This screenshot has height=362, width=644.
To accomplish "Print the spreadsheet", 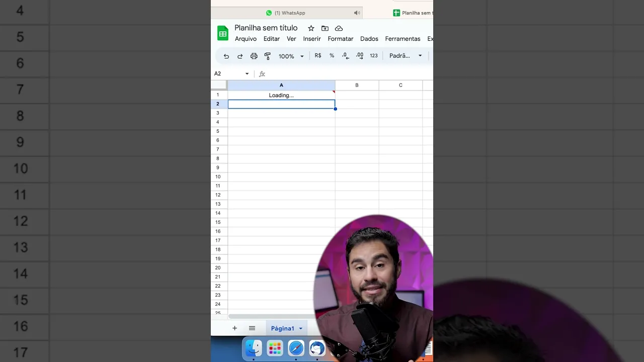I will point(254,56).
